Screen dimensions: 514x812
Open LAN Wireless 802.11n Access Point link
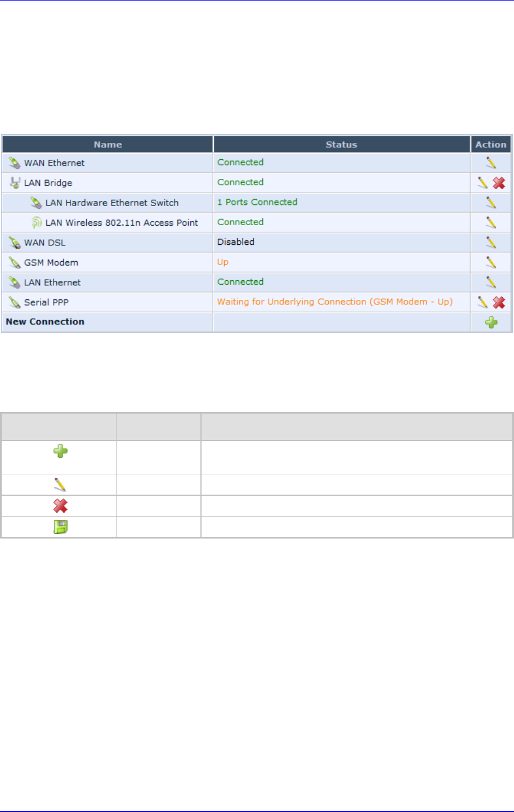pos(122,223)
